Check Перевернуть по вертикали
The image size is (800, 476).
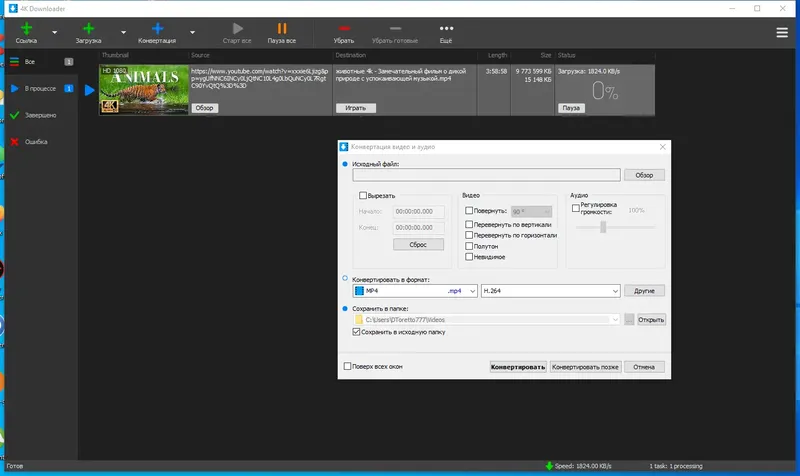click(x=469, y=224)
